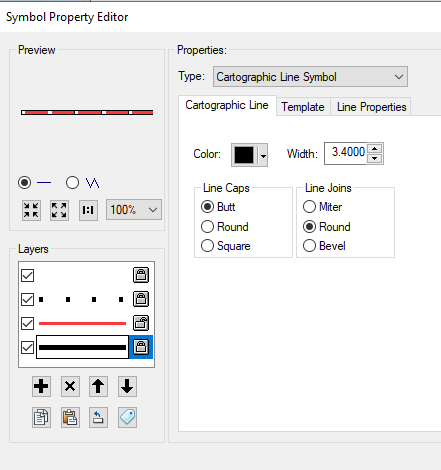Select the red line layer thumbnail
Image resolution: width=441 pixels, height=470 pixels.
(x=82, y=323)
